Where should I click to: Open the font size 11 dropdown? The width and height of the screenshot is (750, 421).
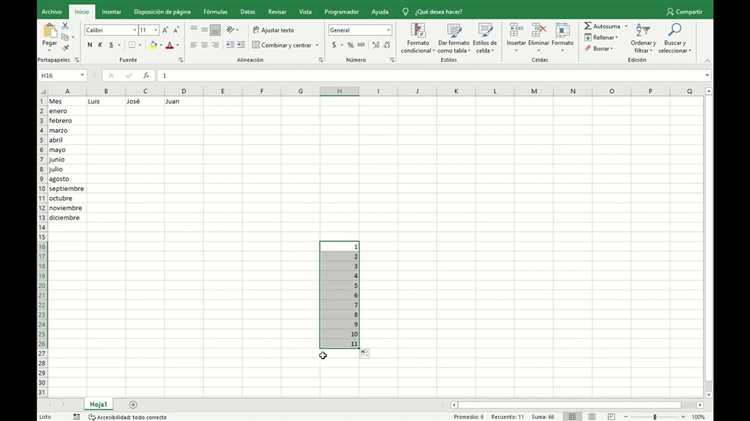click(156, 30)
